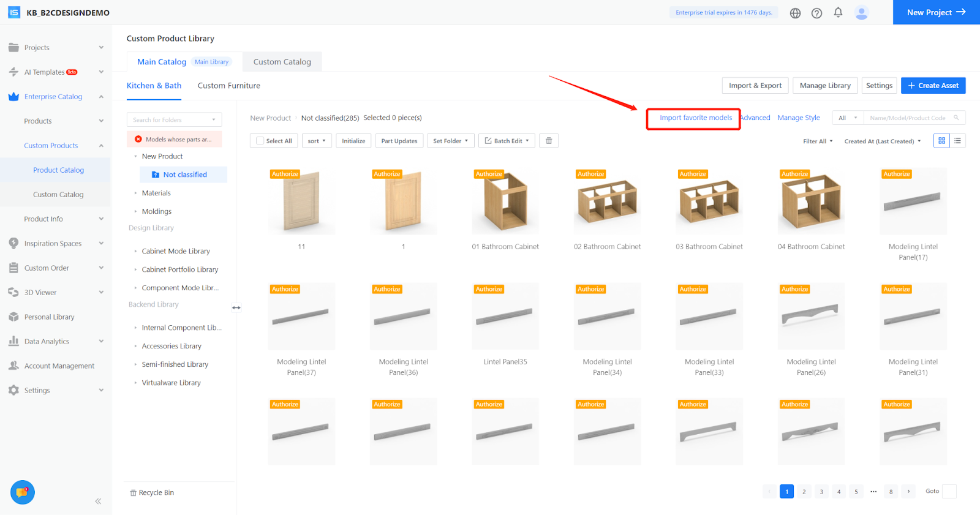This screenshot has width=980, height=515.
Task: Toggle the folder panel width handle
Action: point(236,307)
